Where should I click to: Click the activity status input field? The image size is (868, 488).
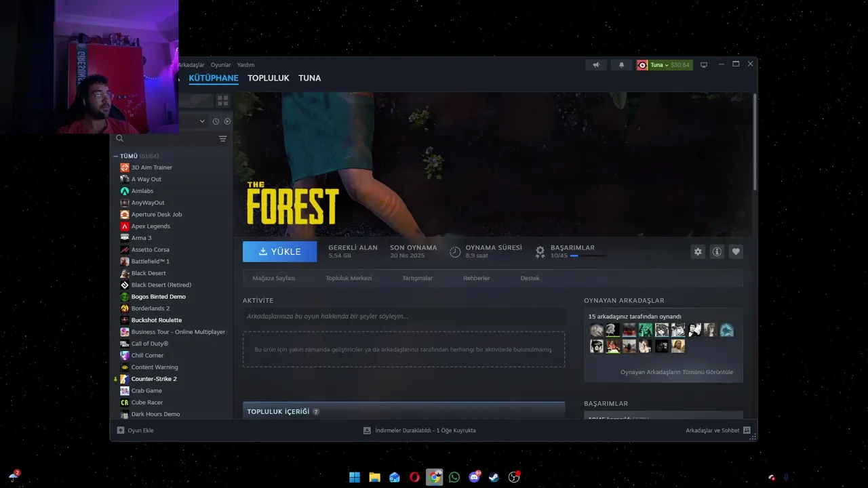[x=403, y=317]
